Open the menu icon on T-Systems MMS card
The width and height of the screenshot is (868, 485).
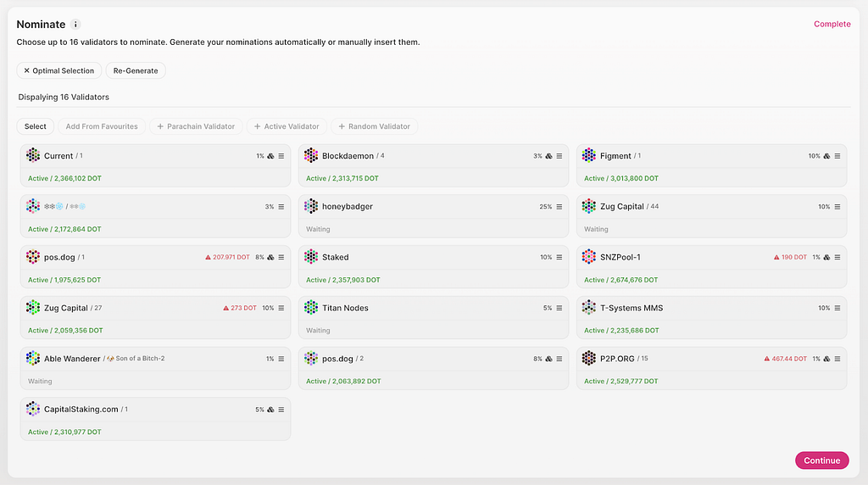pyautogui.click(x=837, y=308)
